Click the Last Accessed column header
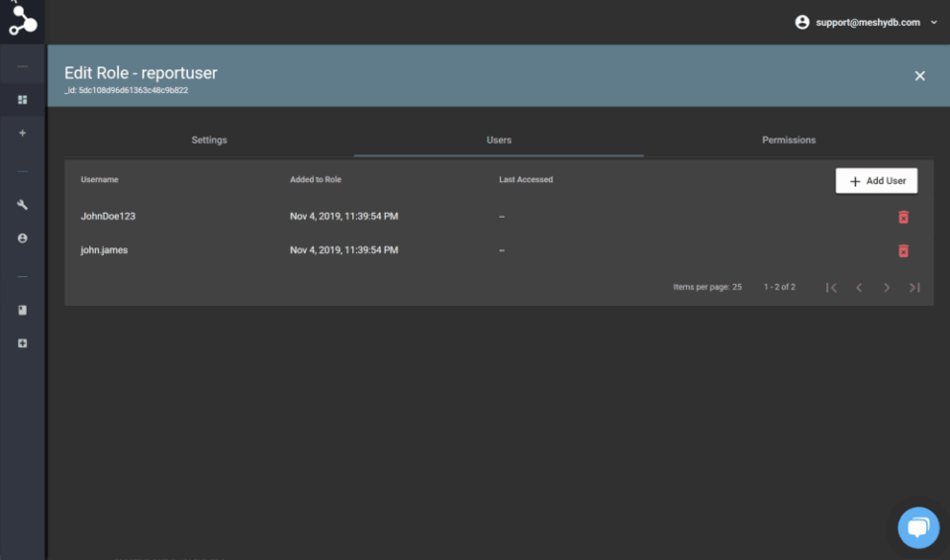 tap(525, 179)
